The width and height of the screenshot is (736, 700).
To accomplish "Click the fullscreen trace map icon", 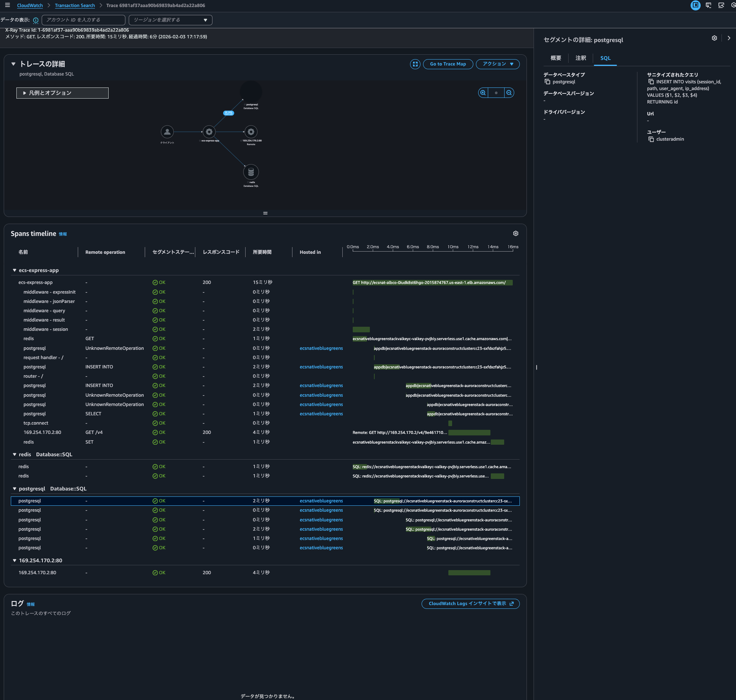I will (x=415, y=64).
